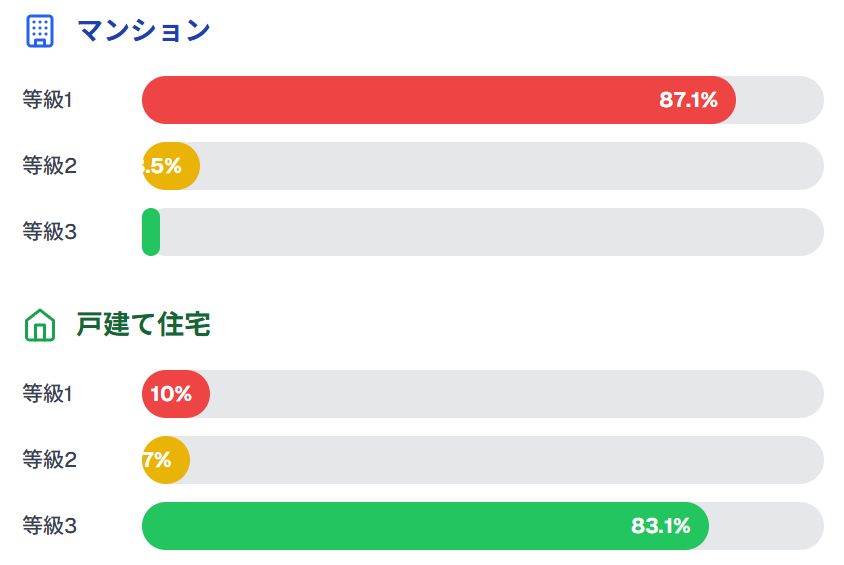Click the 等級3 label under 戸建て住宅
This screenshot has width=844, height=565.
coord(49,526)
